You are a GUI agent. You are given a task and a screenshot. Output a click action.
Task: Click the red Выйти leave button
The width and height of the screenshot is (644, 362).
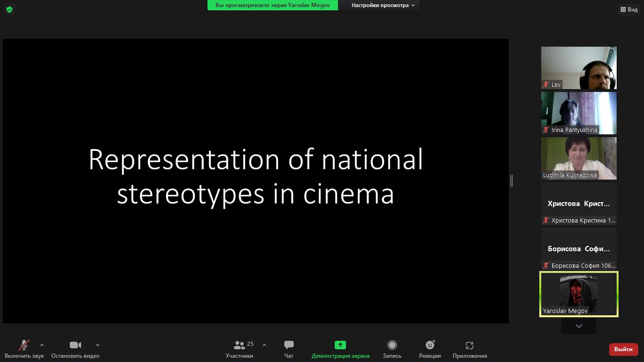tap(623, 349)
